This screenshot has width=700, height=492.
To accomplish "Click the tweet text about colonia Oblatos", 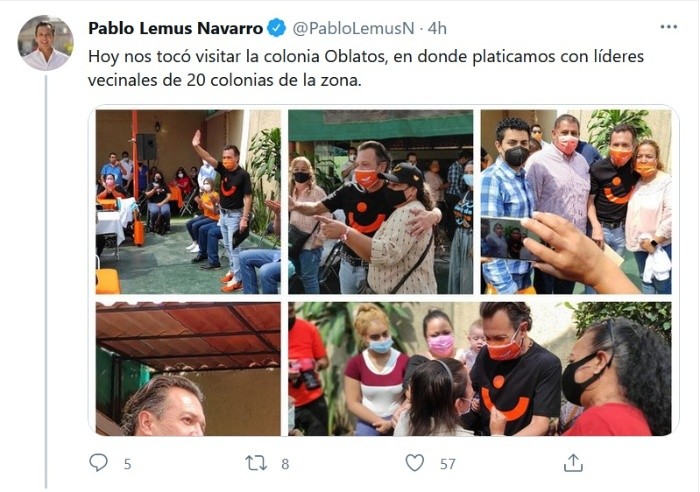I will click(366, 68).
